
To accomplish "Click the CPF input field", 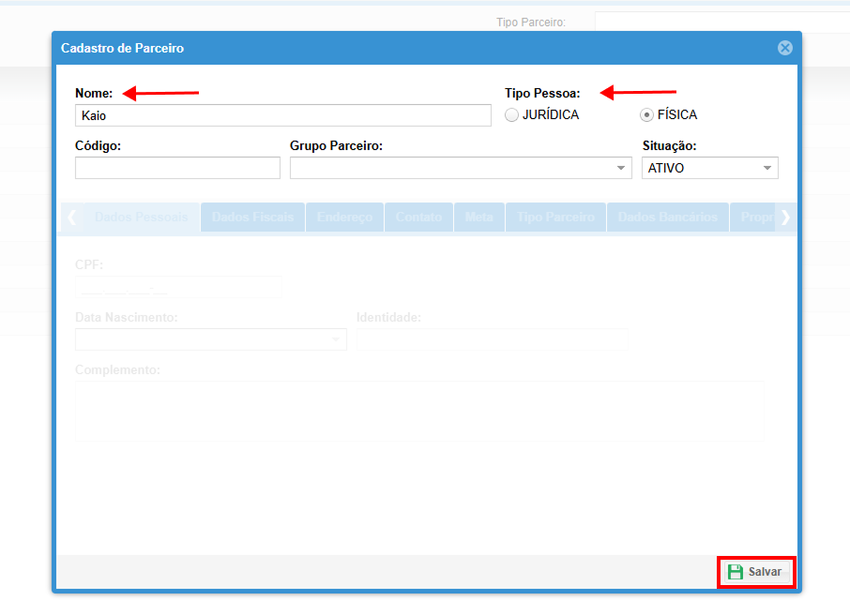I will tap(177, 287).
